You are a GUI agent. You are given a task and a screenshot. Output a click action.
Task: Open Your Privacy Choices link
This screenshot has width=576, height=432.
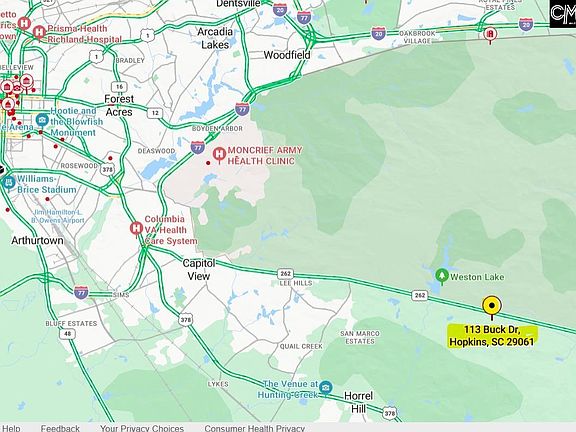click(142, 428)
